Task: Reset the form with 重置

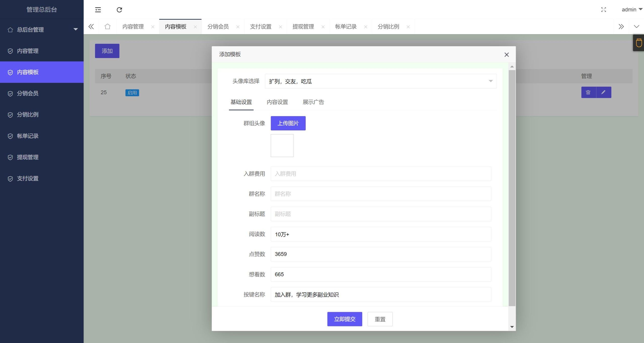Action: (x=380, y=319)
